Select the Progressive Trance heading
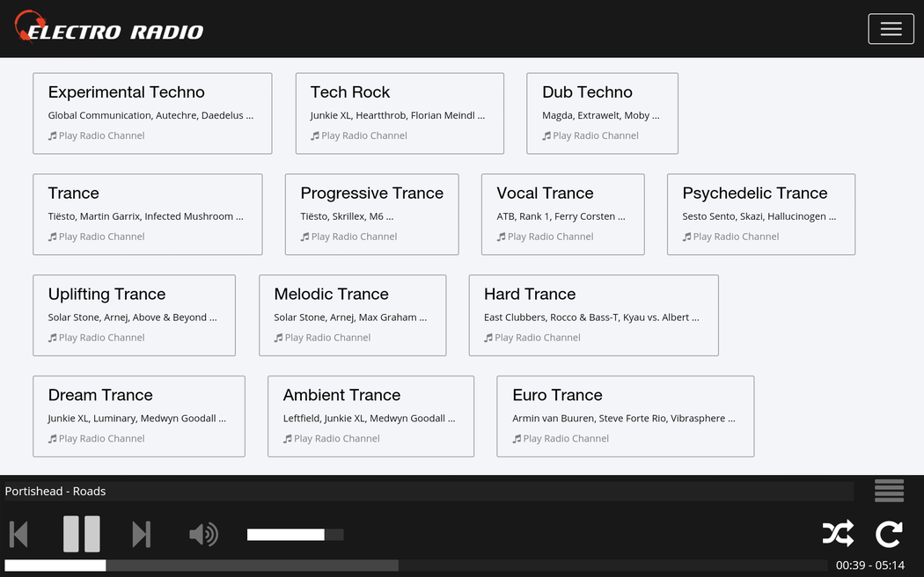 point(371,194)
